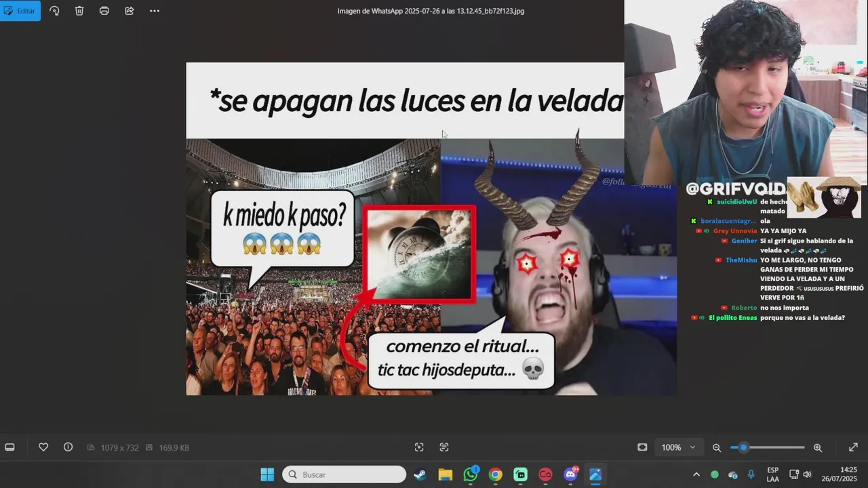Click the green circle tray icon

click(715, 474)
